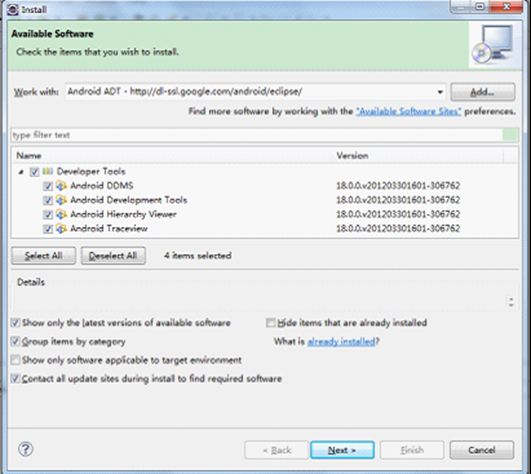Viewport: 531px width, 474px height.
Task: Select the Android DDMS row label
Action: pos(102,186)
